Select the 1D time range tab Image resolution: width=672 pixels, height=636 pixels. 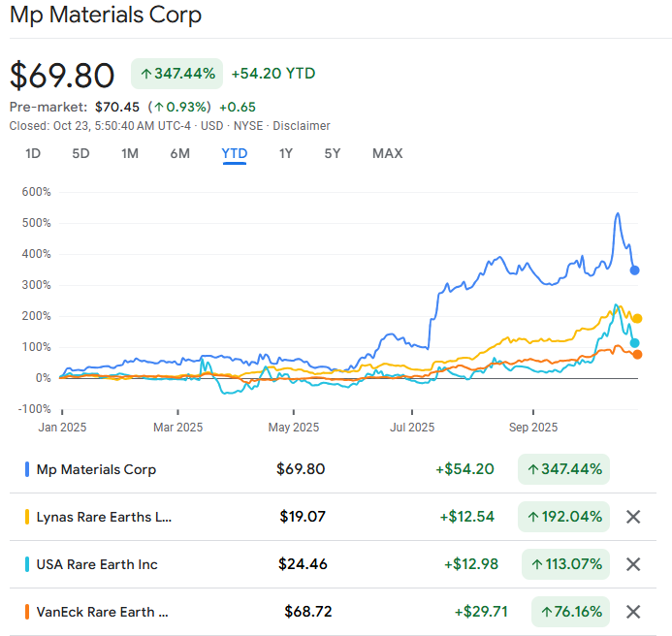click(33, 153)
